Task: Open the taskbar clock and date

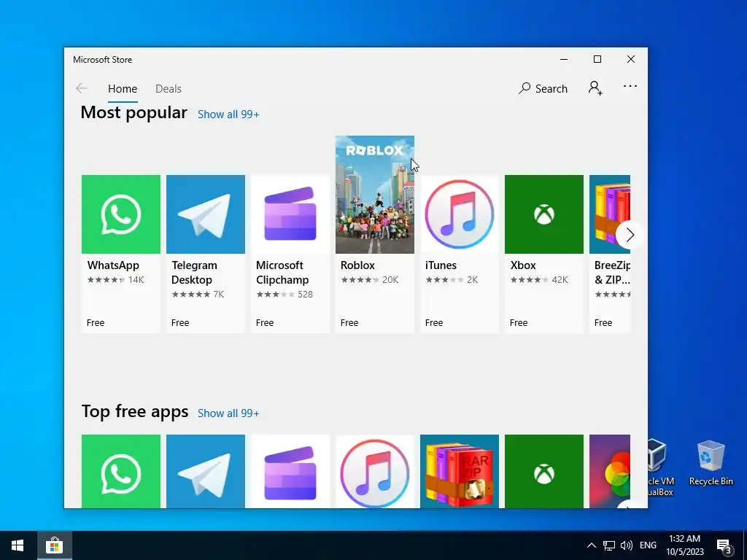Action: coord(684,545)
